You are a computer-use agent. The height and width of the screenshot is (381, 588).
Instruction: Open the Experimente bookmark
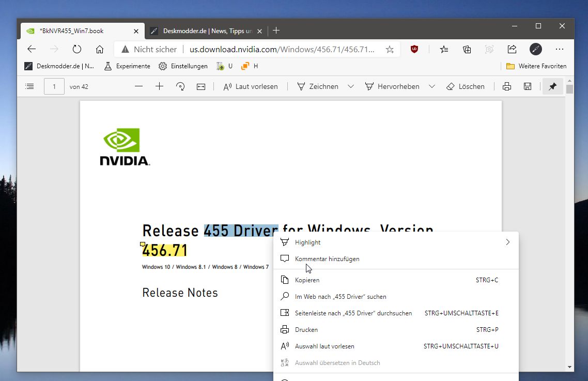tap(127, 66)
